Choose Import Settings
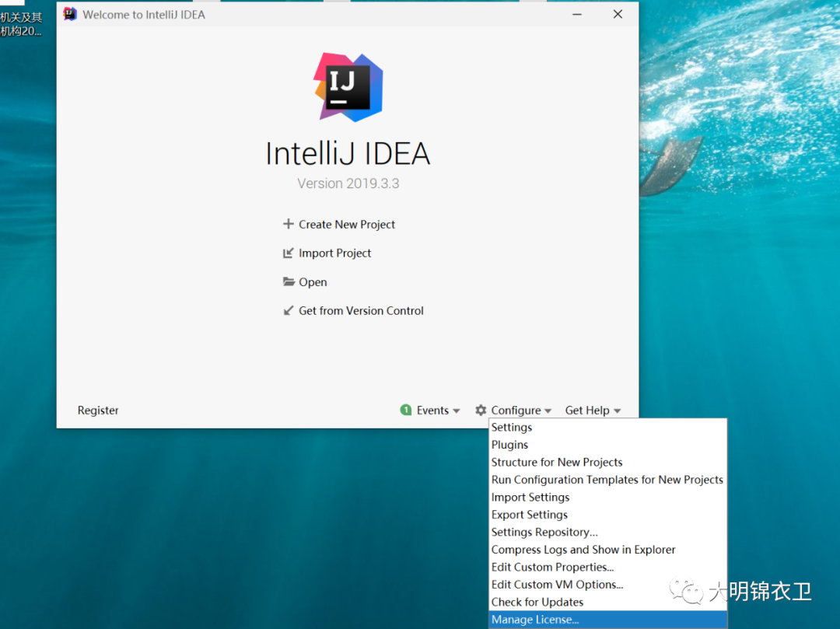 click(608, 498)
